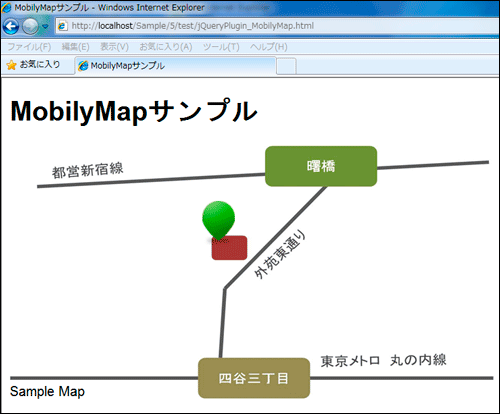The height and width of the screenshot is (414, 500).
Task: Click the Internet Explorer title bar icon
Action: (x=7, y=7)
